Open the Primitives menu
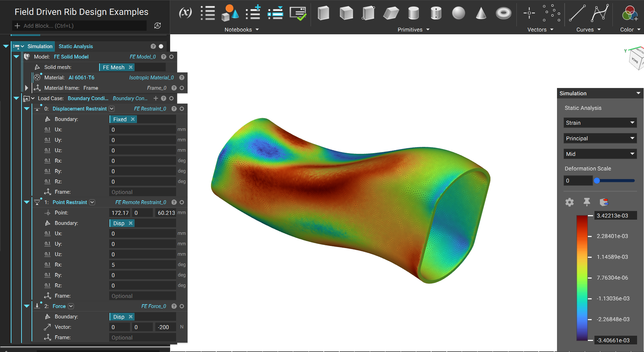The image size is (644, 352). point(414,30)
